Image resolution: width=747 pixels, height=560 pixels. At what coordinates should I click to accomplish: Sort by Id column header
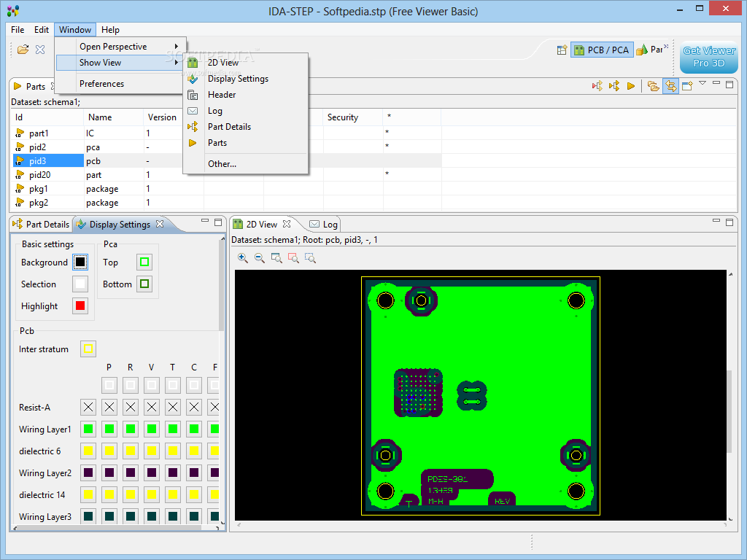47,117
